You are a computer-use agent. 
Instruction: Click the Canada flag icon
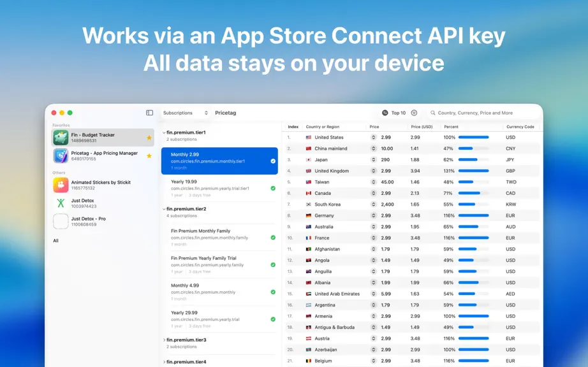309,193
